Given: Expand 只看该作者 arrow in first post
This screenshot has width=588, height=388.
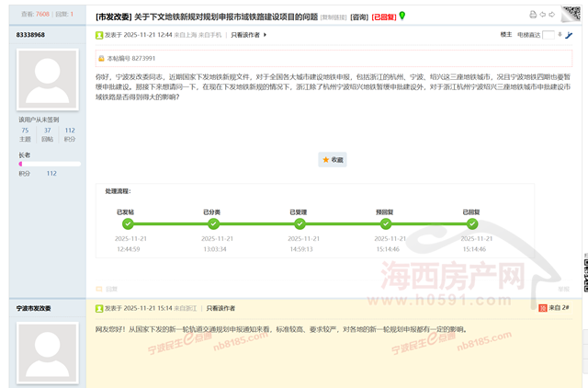Looking at the screenshot, I should pos(265,35).
